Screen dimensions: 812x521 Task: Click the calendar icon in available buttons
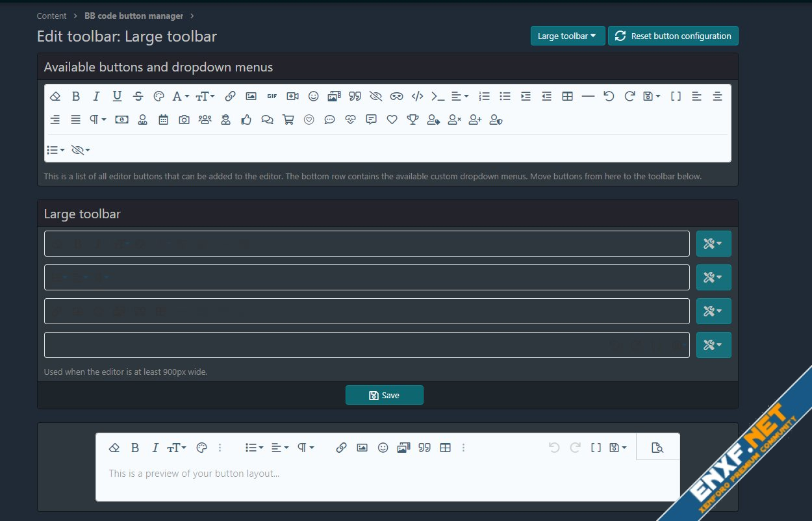tap(163, 120)
